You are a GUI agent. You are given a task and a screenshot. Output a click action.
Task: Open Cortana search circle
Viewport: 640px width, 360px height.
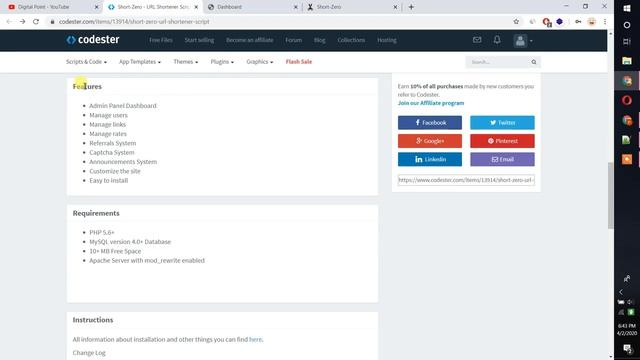pyautogui.click(x=627, y=25)
